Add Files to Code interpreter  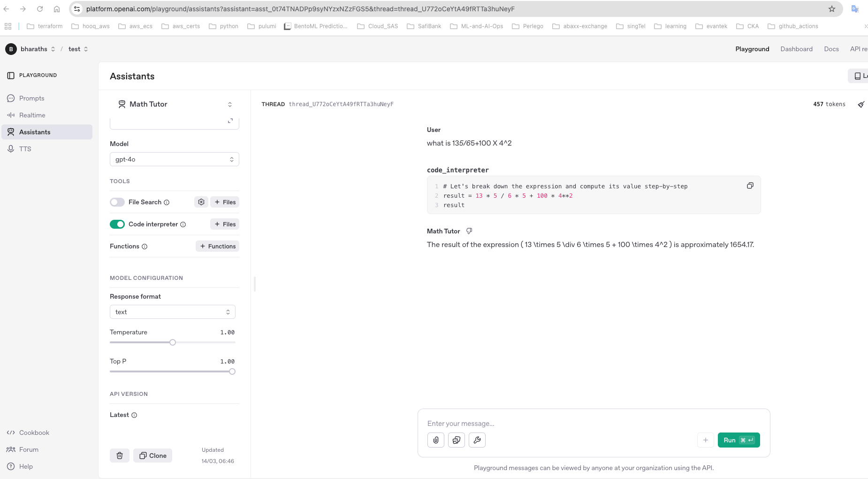click(225, 224)
